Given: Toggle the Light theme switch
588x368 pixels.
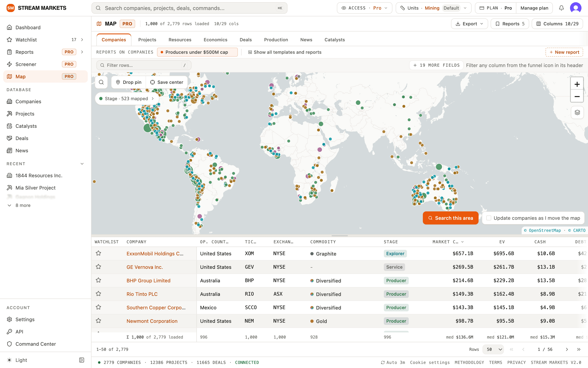Looking at the screenshot, I should (x=17, y=360).
